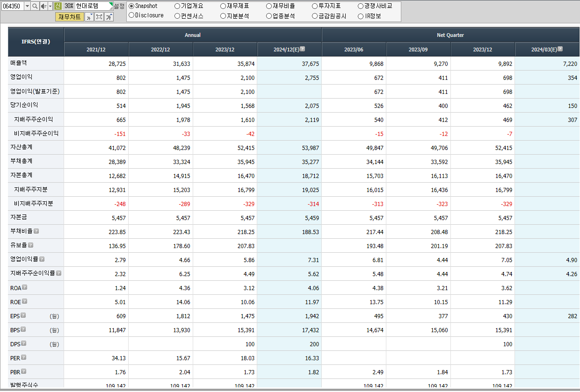This screenshot has width=580, height=392.
Task: Click the 2022/12 column header
Action: [160, 50]
